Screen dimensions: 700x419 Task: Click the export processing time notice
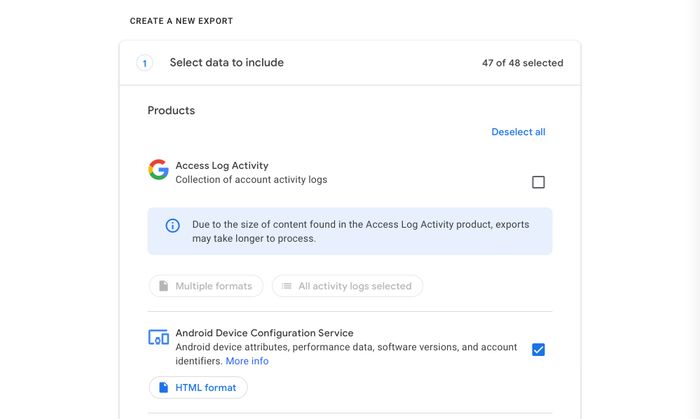click(x=350, y=231)
